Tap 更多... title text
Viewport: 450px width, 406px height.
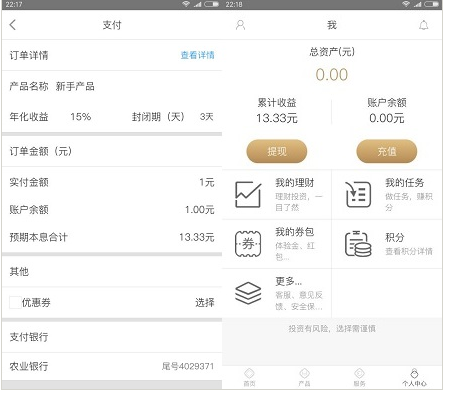288,281
